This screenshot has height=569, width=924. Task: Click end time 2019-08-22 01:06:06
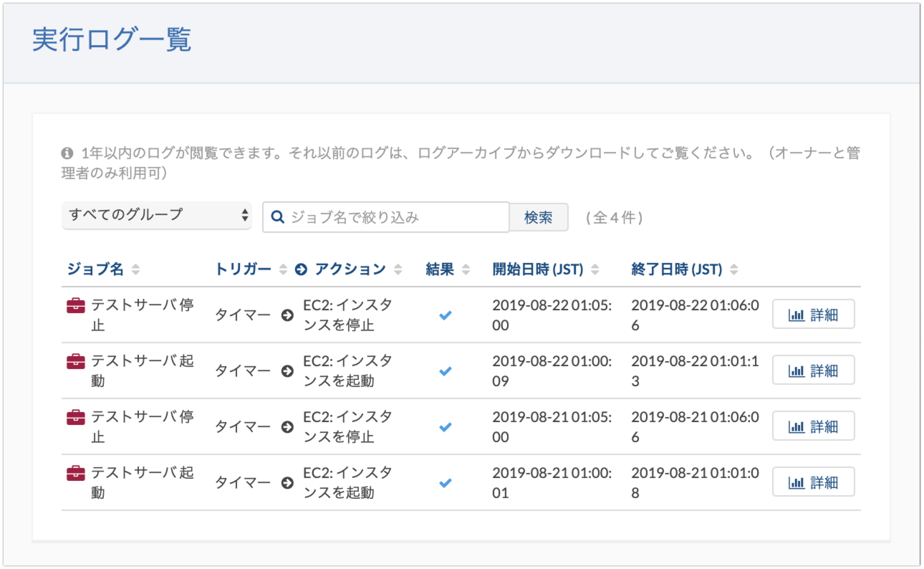(x=695, y=315)
